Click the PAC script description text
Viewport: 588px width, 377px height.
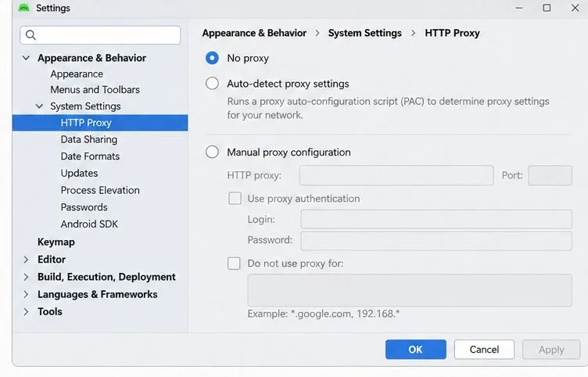388,108
